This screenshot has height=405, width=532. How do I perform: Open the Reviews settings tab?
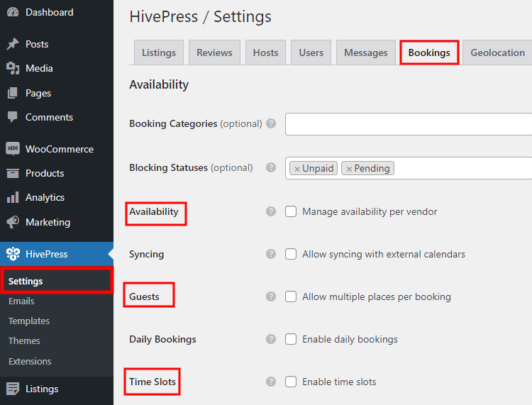click(x=214, y=52)
